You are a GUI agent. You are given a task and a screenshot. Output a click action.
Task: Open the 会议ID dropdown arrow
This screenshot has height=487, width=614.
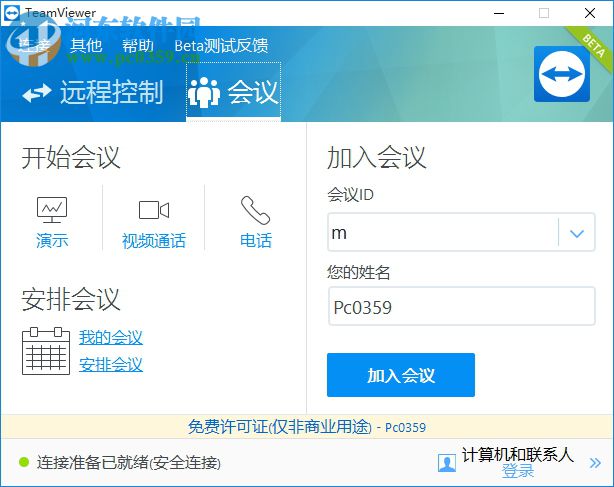pyautogui.click(x=577, y=233)
